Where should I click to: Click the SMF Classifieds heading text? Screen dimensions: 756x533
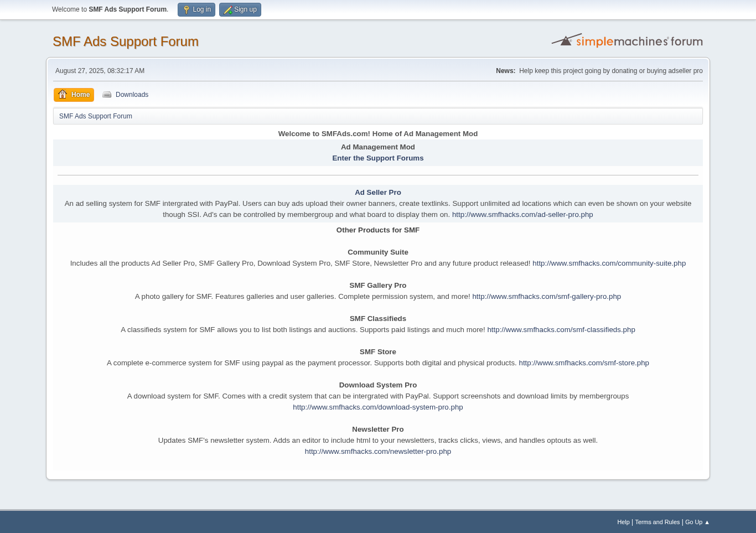(378, 319)
